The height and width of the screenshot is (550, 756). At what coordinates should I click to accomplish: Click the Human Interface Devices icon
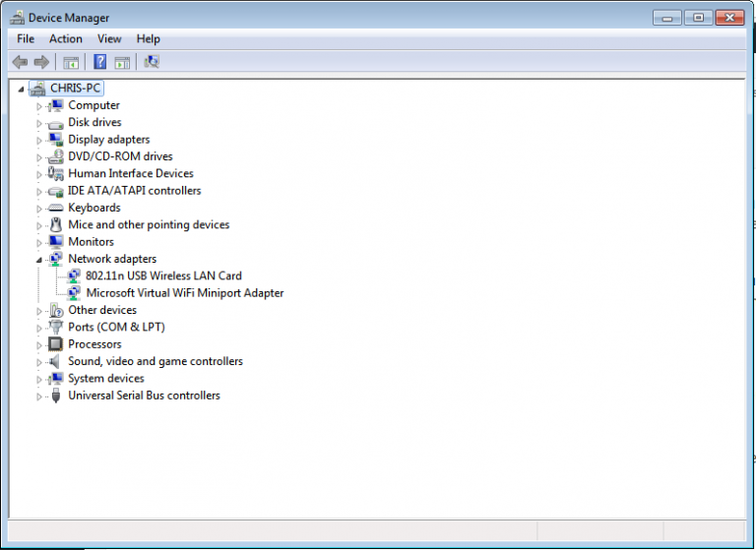[x=56, y=173]
